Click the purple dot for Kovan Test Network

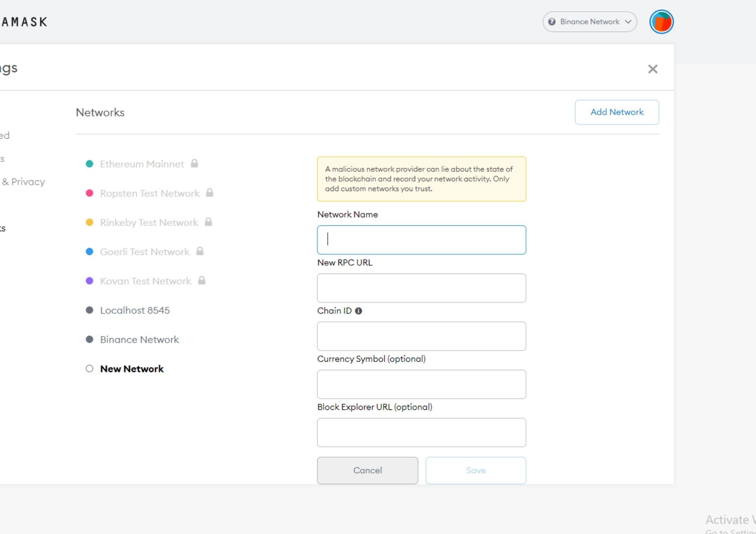pos(89,281)
